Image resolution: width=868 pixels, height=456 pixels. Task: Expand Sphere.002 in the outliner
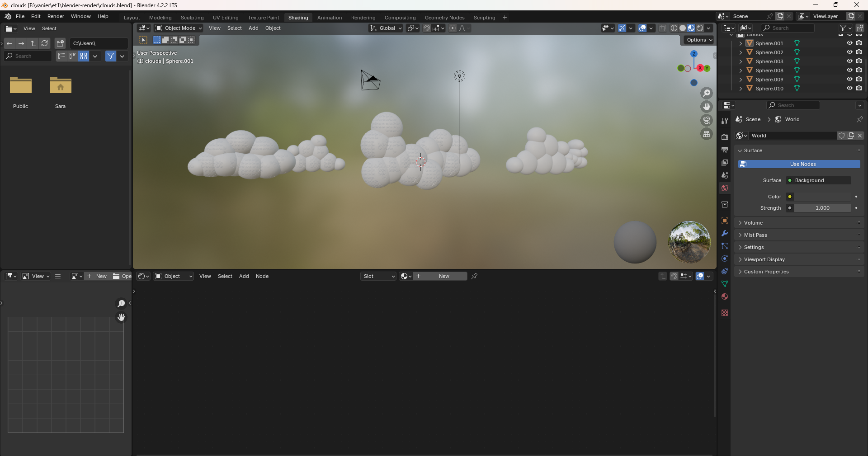741,52
